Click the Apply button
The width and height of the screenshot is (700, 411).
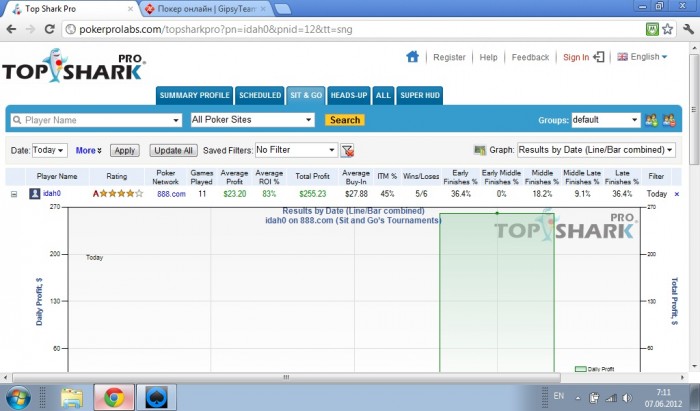tap(125, 150)
